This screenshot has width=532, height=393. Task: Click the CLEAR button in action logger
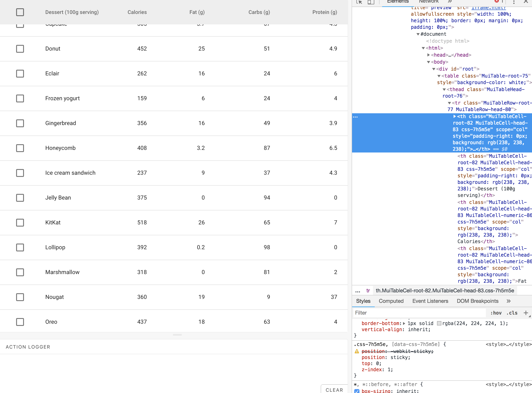tap(334, 390)
